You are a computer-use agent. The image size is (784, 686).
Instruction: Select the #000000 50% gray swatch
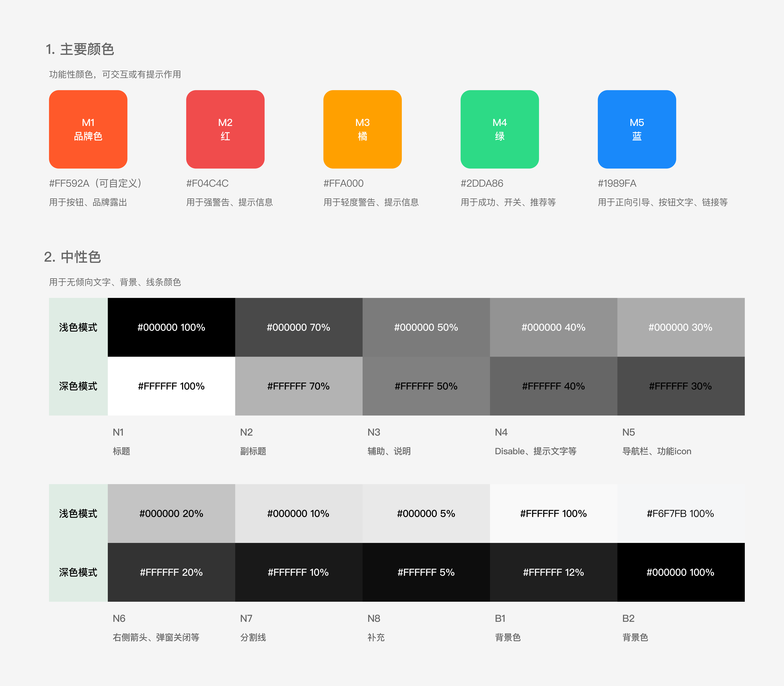tap(426, 327)
